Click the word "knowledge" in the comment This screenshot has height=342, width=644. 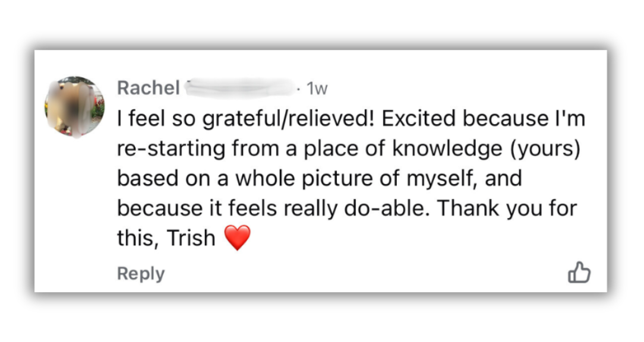(x=443, y=149)
